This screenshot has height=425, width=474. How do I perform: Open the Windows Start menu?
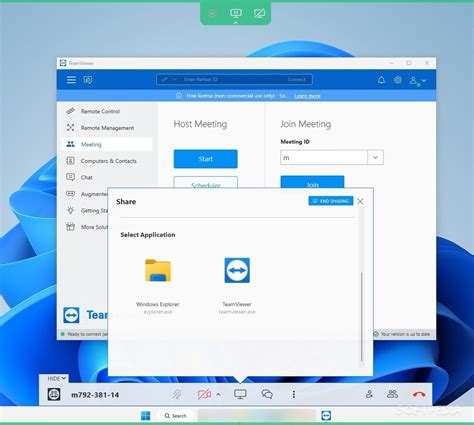[146, 416]
